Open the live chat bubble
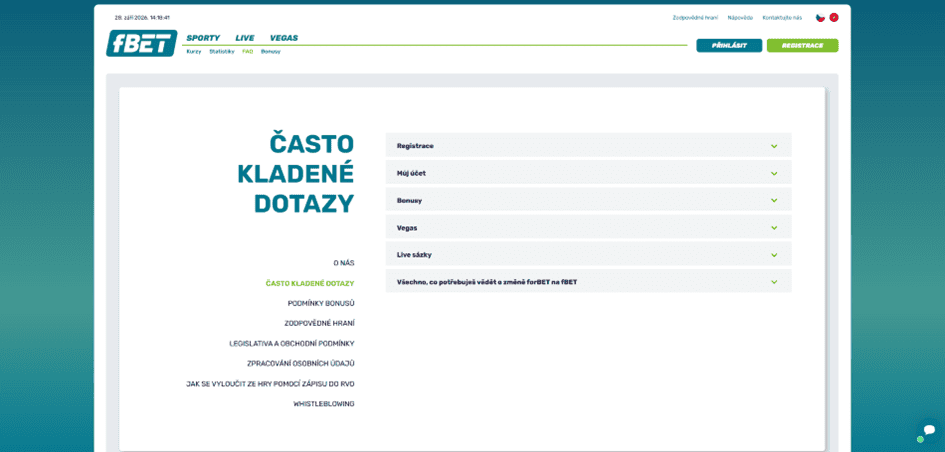The width and height of the screenshot is (945, 452). tap(929, 431)
